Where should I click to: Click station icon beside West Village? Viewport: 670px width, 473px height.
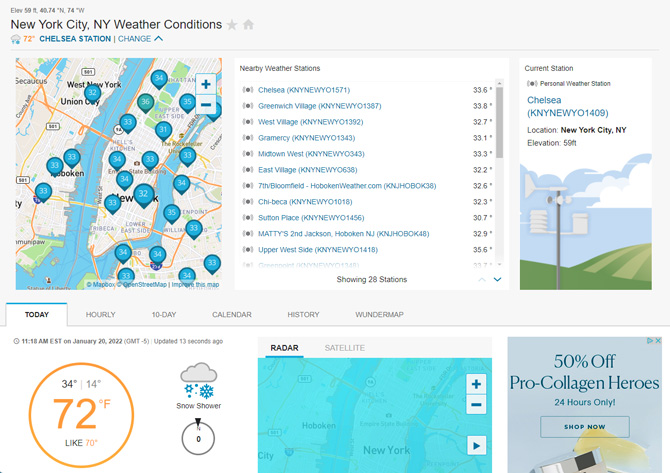pos(248,122)
